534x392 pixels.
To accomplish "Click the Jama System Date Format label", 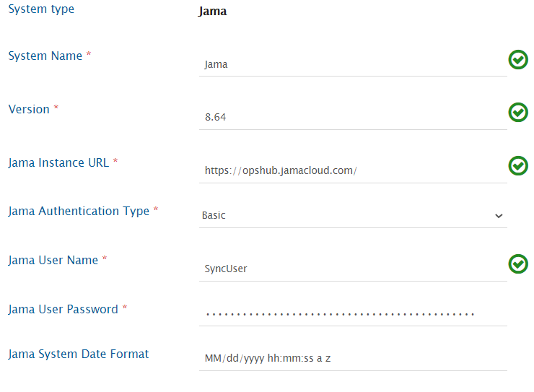I will [x=79, y=354].
